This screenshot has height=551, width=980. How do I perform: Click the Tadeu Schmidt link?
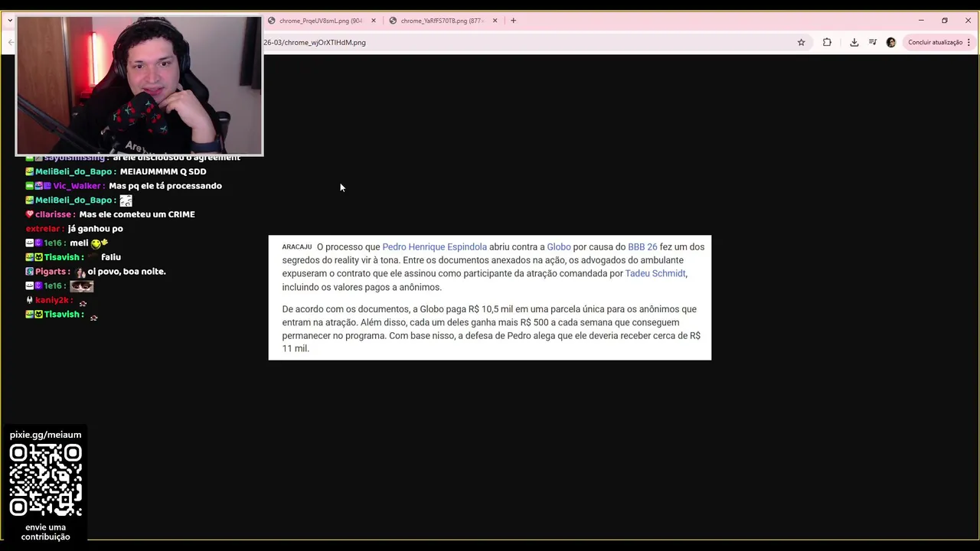655,274
